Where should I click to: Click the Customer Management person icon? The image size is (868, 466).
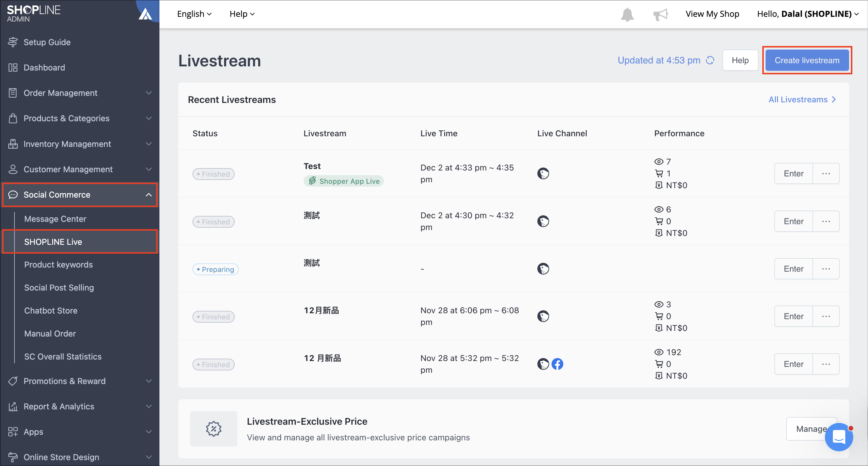(13, 169)
